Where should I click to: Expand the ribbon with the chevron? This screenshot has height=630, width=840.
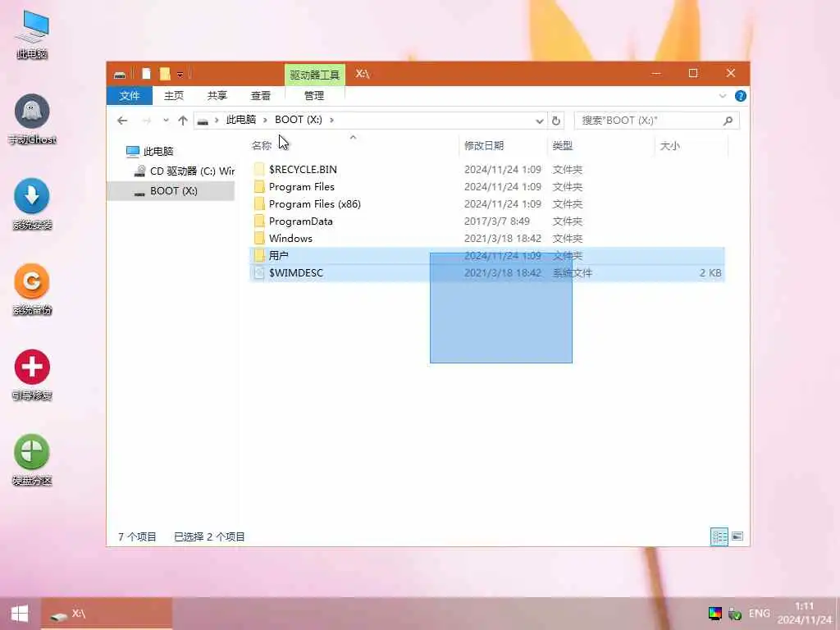point(722,96)
